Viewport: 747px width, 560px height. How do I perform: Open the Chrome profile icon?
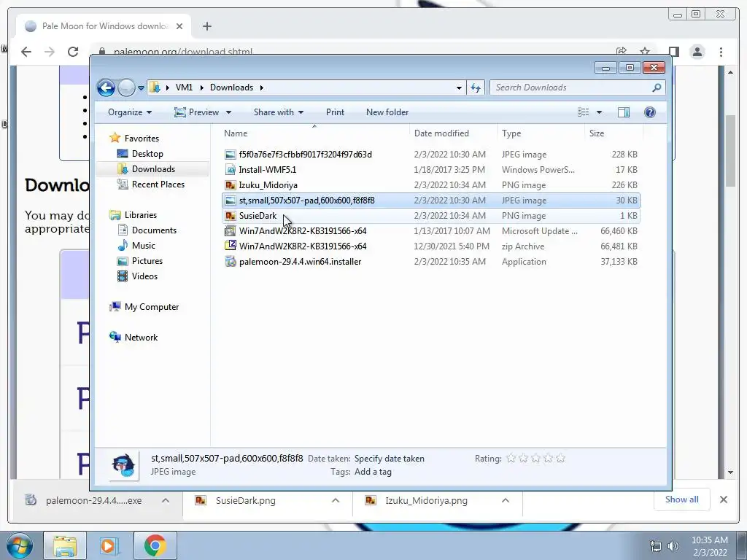coord(697,52)
